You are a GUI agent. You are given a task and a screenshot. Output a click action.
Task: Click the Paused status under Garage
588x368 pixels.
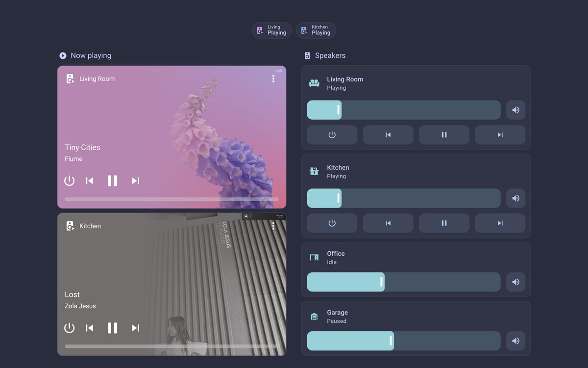click(337, 321)
